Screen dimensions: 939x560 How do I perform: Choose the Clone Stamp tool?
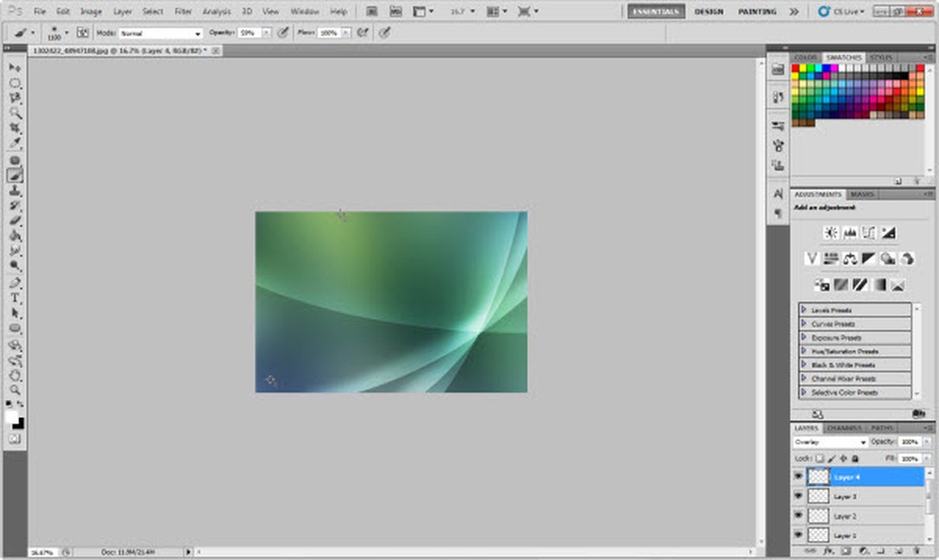(15, 190)
